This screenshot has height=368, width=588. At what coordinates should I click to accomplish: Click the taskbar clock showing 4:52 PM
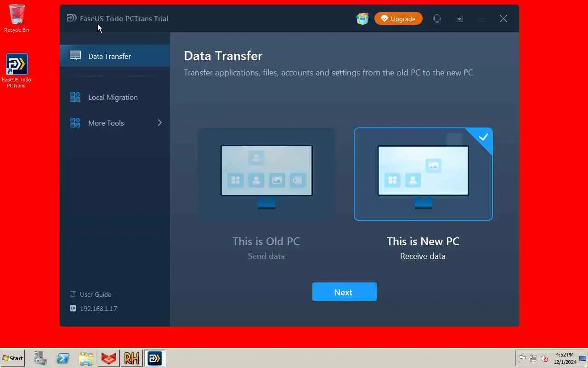tap(565, 358)
